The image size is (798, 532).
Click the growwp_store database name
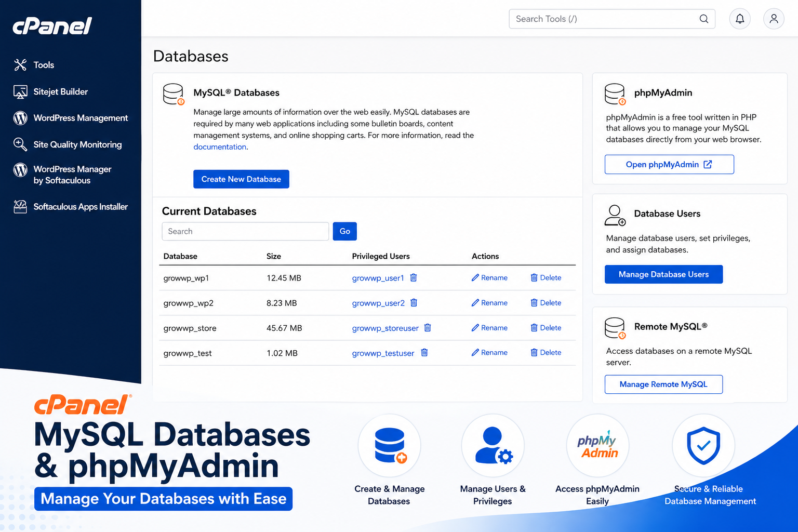point(190,328)
